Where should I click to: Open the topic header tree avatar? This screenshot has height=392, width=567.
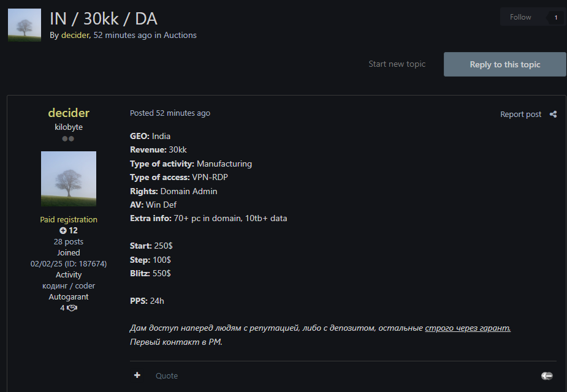point(25,25)
